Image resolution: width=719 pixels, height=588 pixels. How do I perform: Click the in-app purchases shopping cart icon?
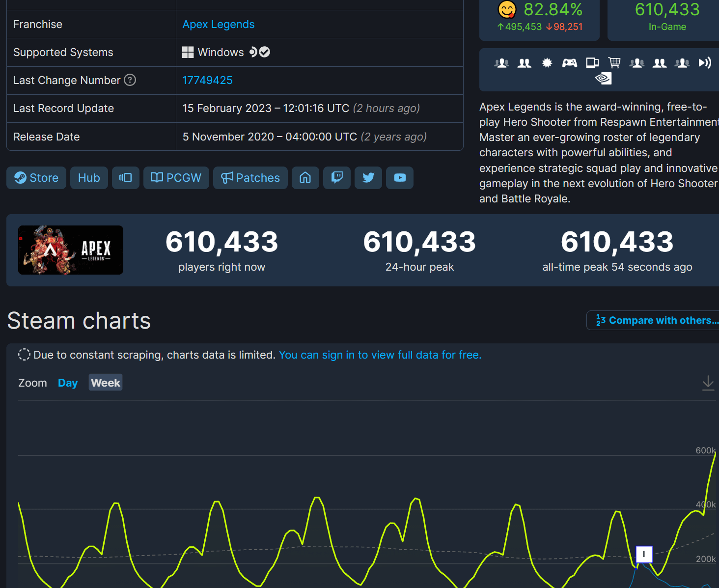tap(614, 63)
